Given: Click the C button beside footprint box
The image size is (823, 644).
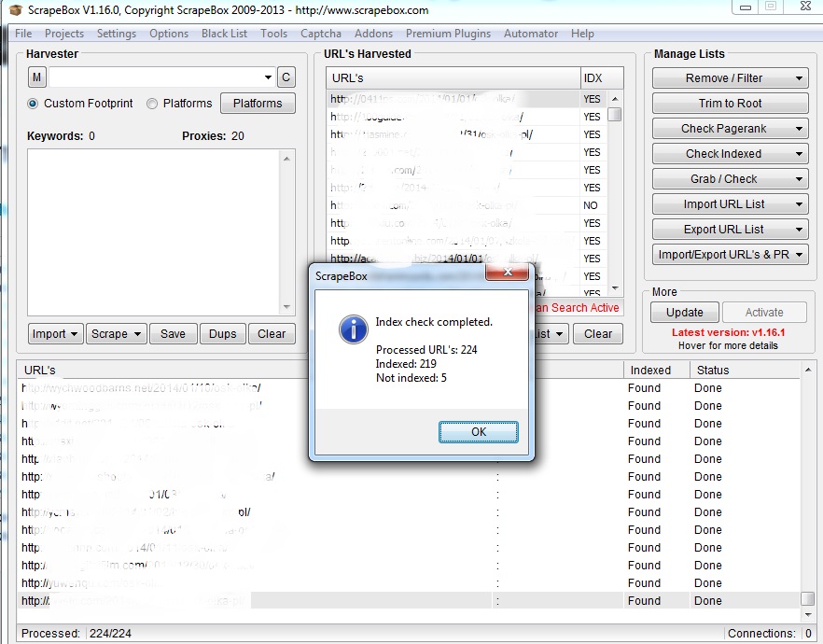Looking at the screenshot, I should click(286, 77).
